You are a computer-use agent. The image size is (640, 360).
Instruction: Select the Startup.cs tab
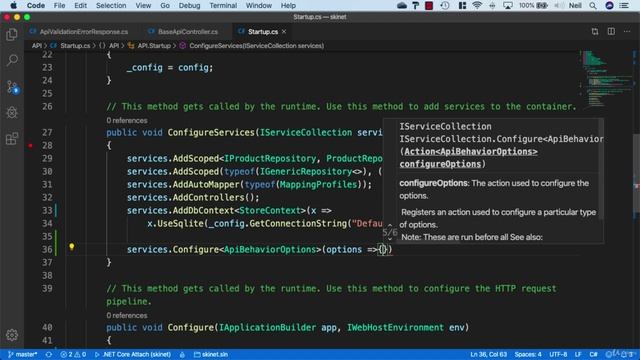click(x=262, y=31)
